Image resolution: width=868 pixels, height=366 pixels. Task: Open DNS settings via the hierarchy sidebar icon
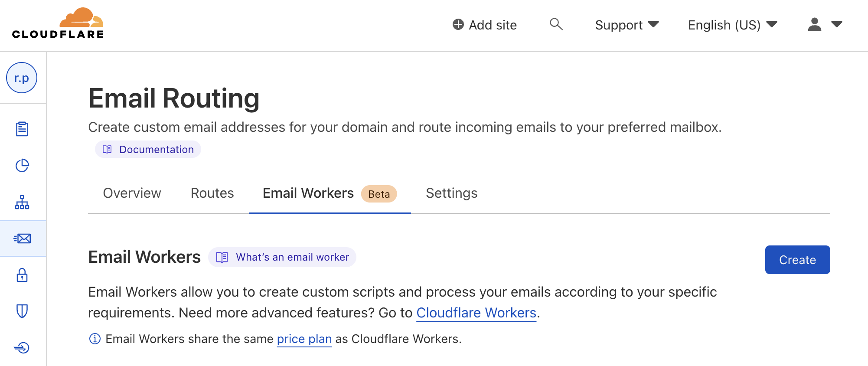[23, 202]
